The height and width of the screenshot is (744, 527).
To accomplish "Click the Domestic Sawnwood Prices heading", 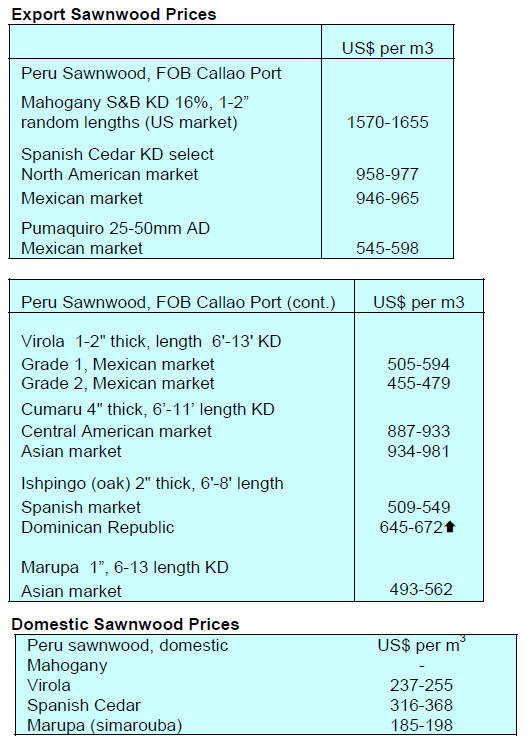I will click(125, 624).
